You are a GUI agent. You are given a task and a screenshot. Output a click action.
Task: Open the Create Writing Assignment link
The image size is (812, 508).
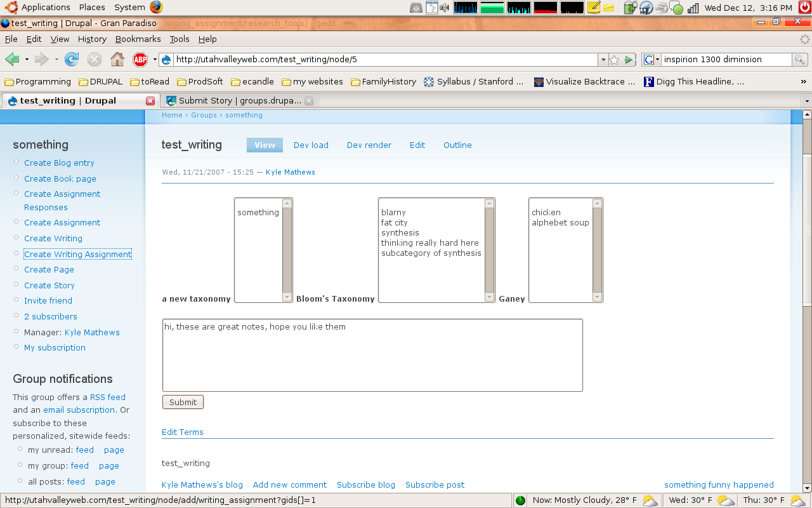click(x=77, y=254)
